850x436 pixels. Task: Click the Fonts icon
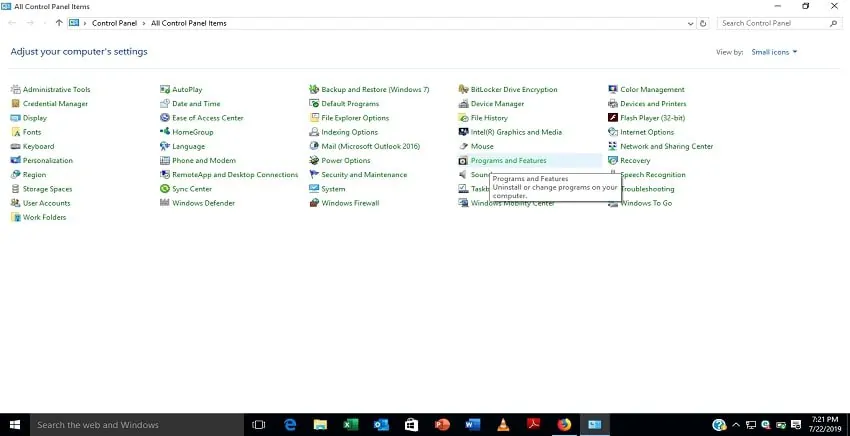pos(15,132)
